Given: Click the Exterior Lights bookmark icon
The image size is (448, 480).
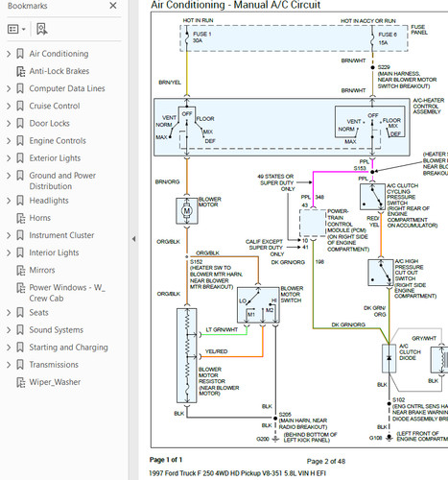Looking at the screenshot, I should coord(20,158).
